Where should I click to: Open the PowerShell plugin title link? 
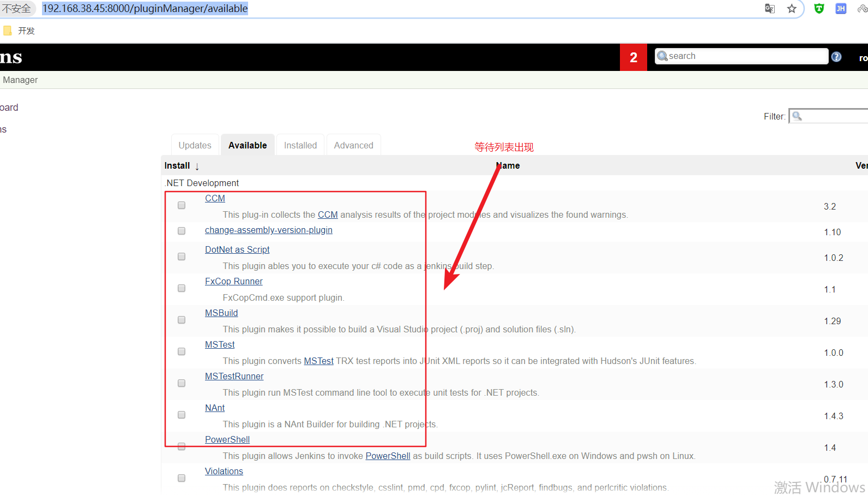pos(227,439)
